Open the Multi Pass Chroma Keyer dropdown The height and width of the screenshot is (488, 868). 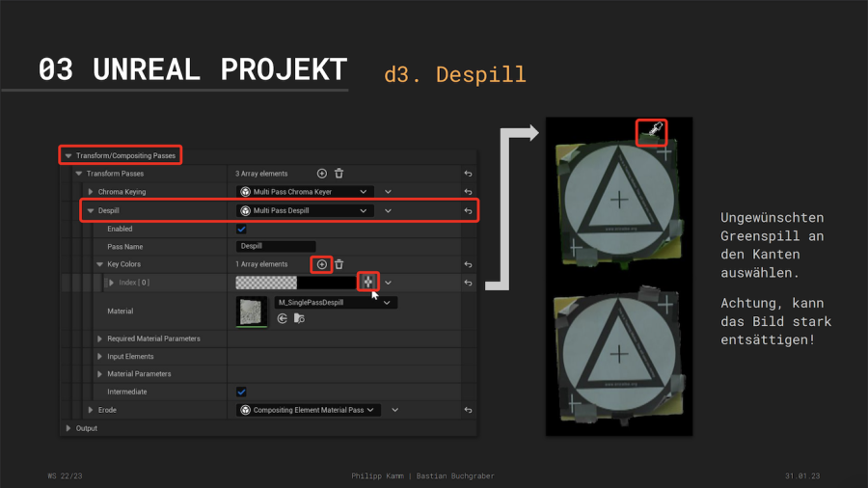tap(305, 192)
